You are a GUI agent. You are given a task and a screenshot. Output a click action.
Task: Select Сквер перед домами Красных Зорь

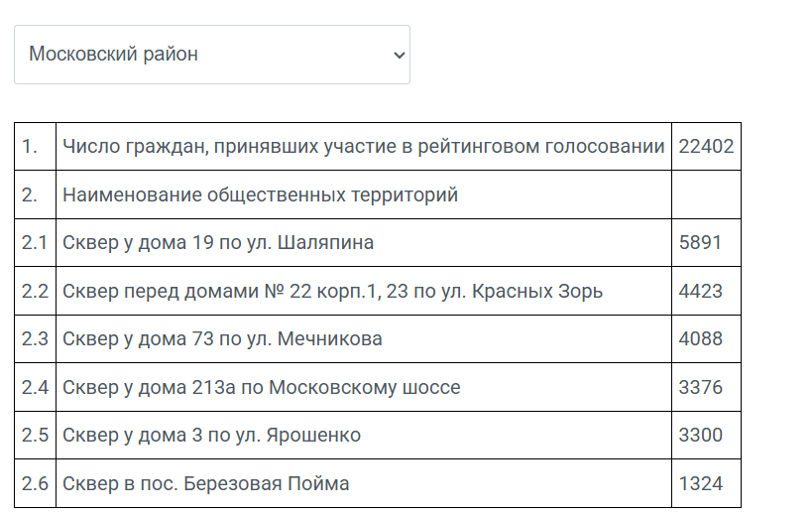332,291
